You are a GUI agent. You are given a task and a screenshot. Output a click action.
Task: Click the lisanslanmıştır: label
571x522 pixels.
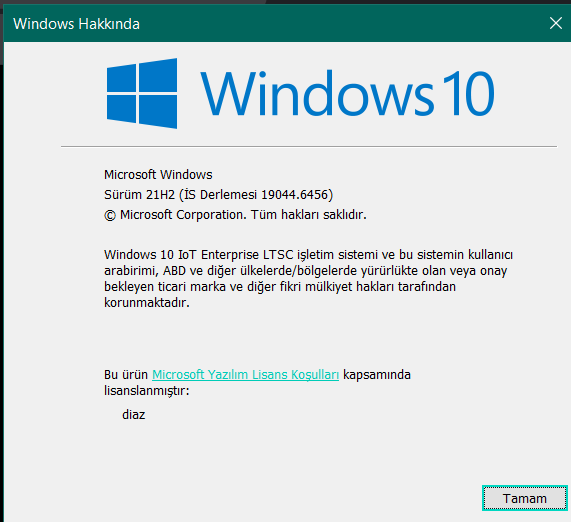click(x=147, y=391)
